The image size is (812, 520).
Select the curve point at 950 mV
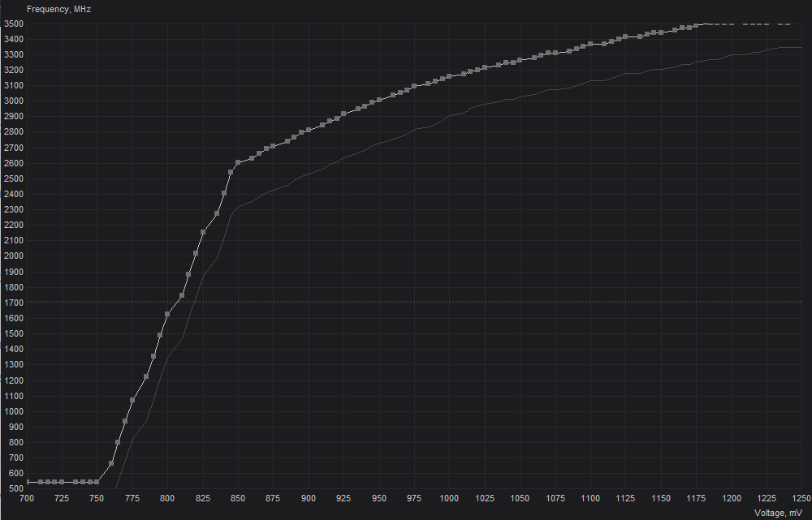point(379,100)
